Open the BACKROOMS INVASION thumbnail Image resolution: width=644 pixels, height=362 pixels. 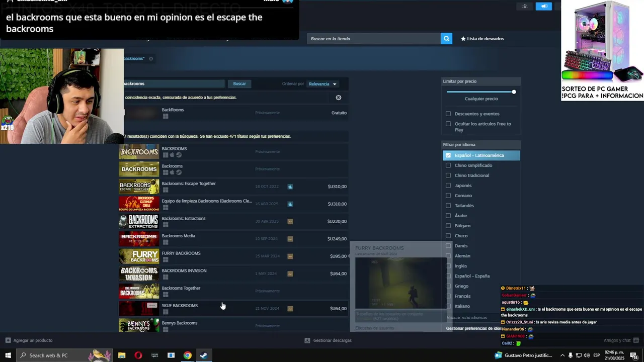tap(139, 274)
